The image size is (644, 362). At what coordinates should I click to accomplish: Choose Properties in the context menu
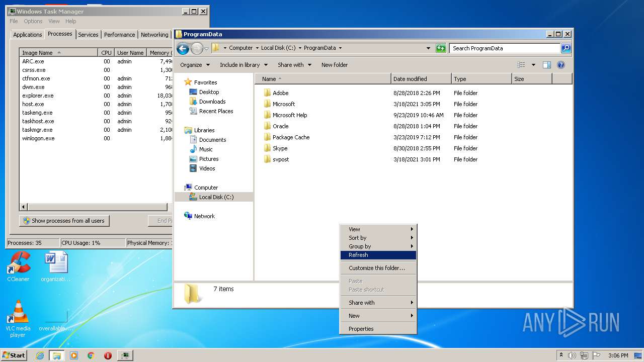tap(378, 329)
